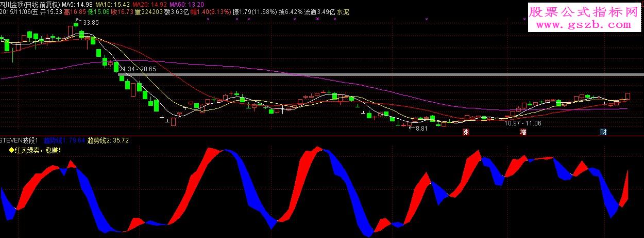Click the 10.97 - 11.06 gap label

(x=523, y=123)
